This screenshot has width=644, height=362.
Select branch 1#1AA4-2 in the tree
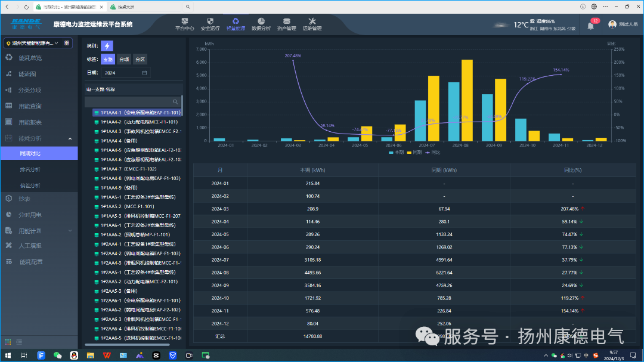pos(138,122)
